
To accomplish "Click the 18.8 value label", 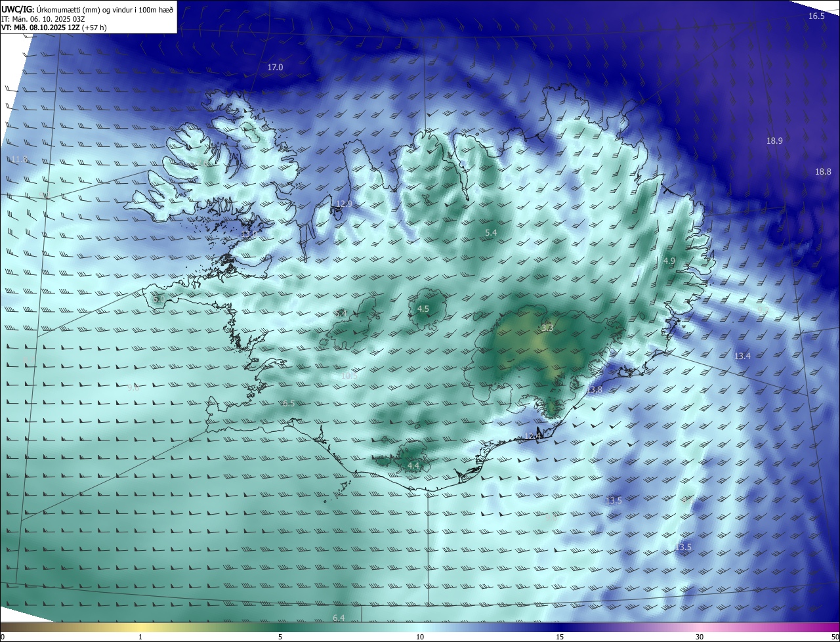I will pos(823,172).
